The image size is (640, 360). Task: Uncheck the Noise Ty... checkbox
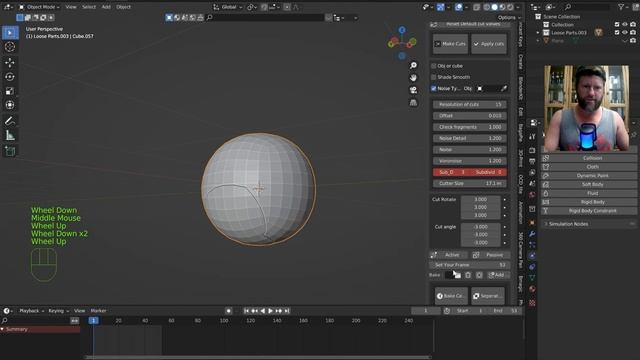click(x=433, y=89)
